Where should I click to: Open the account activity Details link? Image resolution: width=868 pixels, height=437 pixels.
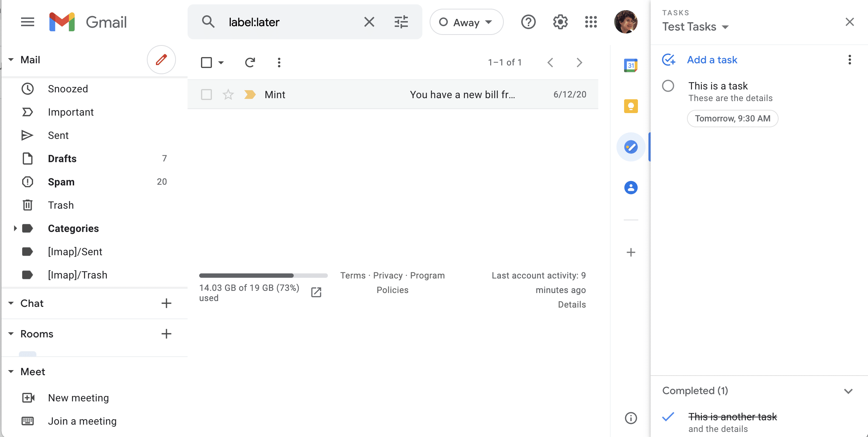coord(572,305)
